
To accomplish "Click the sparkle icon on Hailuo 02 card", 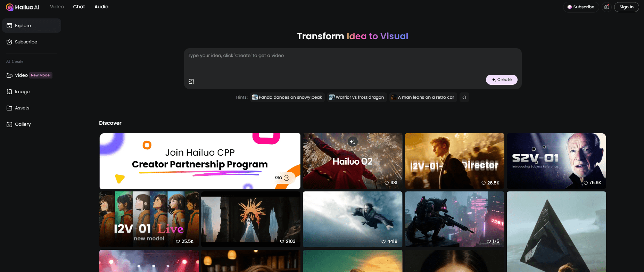I will (x=353, y=142).
